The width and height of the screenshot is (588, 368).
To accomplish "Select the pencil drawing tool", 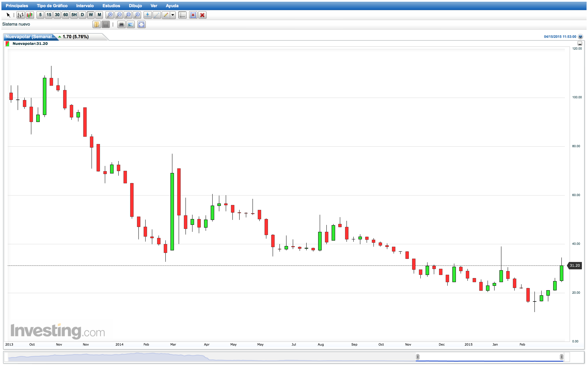I will point(166,15).
